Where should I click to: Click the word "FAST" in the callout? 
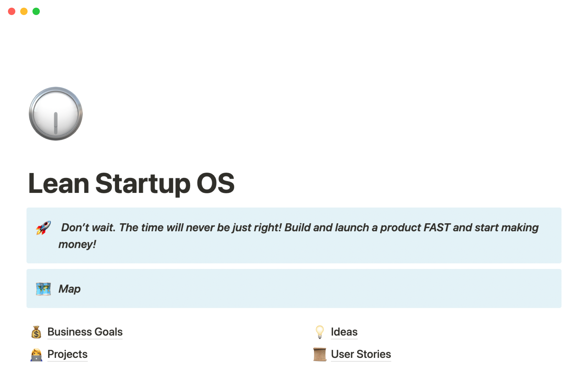pos(436,228)
